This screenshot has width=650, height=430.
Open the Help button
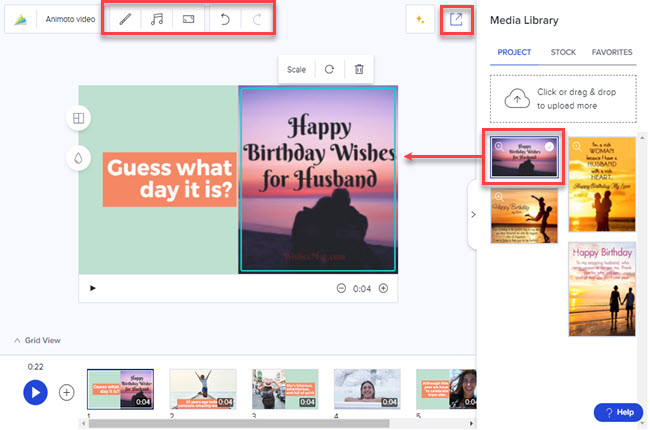click(618, 412)
